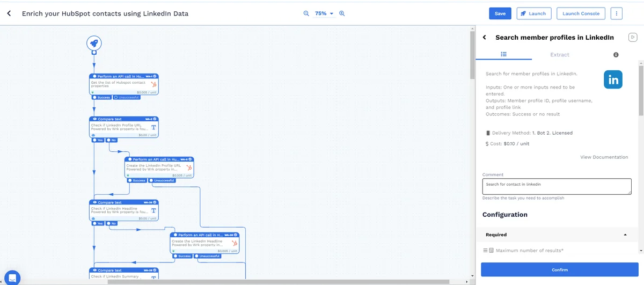Click the connector port below the rocket node
Viewport: 644px width, 285px height.
94,53
